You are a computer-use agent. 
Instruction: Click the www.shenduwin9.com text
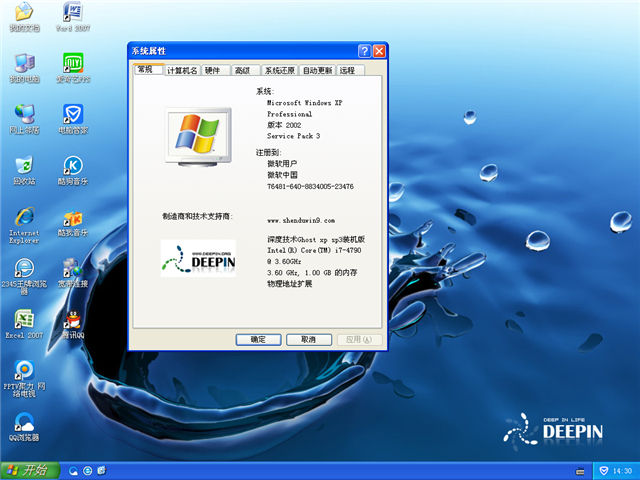[301, 220]
